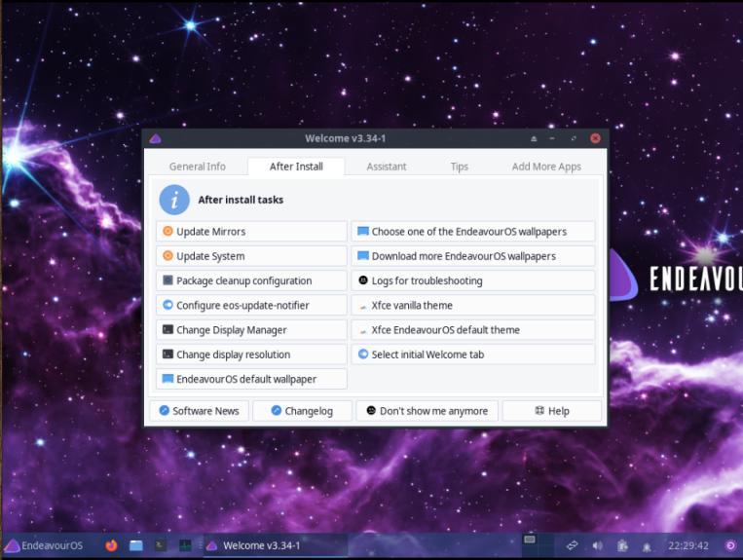The height and width of the screenshot is (560, 743).
Task: View the Changelog
Action: click(x=302, y=411)
